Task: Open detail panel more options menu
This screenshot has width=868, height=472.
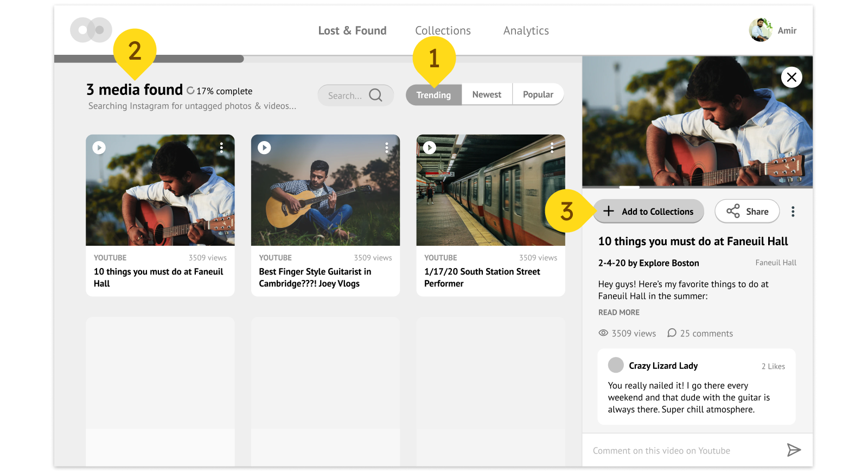Action: [x=793, y=212]
